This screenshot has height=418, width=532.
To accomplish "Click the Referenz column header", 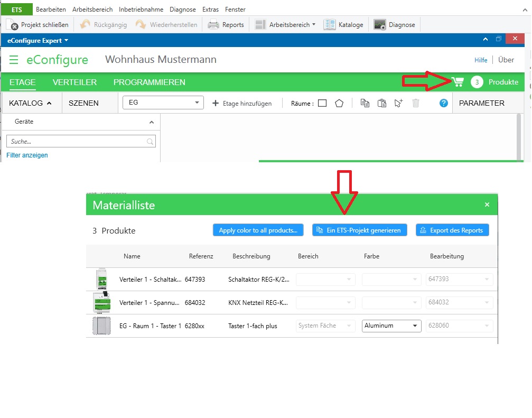I will [x=201, y=256].
